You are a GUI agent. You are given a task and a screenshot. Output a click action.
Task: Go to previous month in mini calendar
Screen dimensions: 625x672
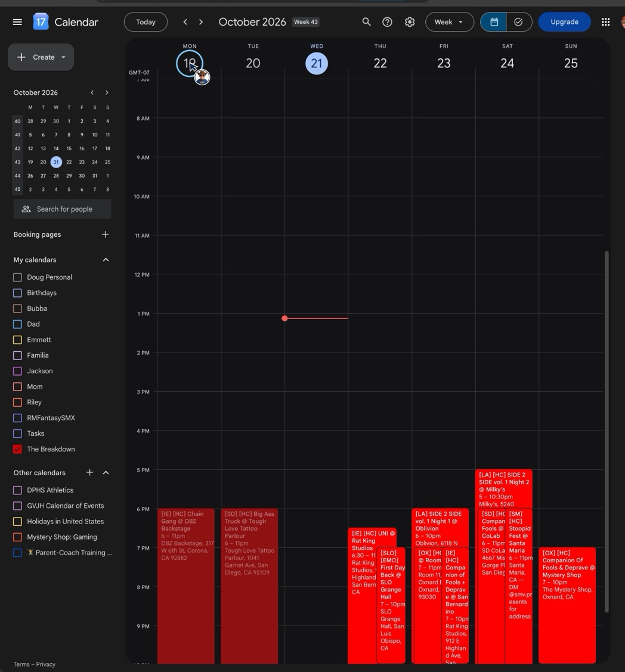(x=92, y=92)
